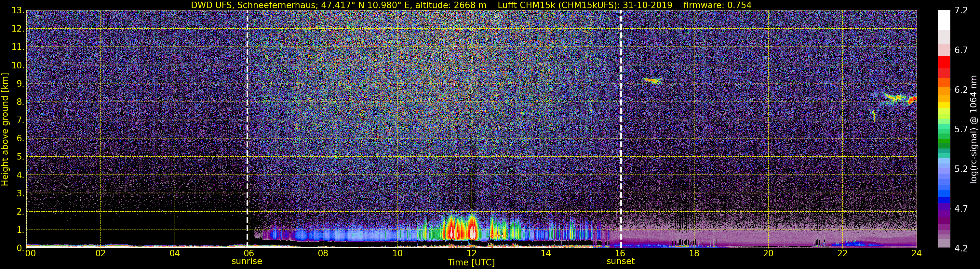This screenshot has height=269, width=980.
Task: Click the colorbar value '6.7'
Action: [961, 50]
